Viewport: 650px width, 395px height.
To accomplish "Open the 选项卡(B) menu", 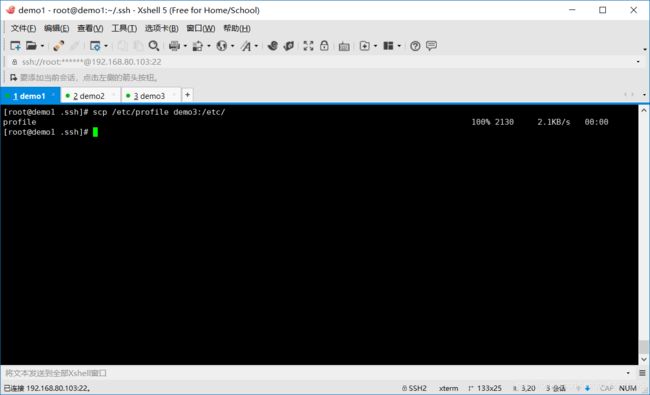I will [x=161, y=28].
